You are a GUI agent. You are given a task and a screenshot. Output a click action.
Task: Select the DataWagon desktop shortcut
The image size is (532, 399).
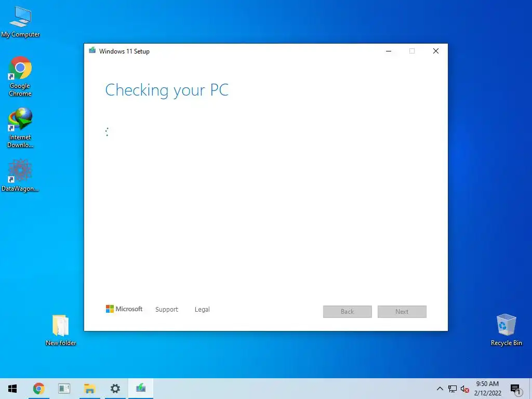pos(20,176)
